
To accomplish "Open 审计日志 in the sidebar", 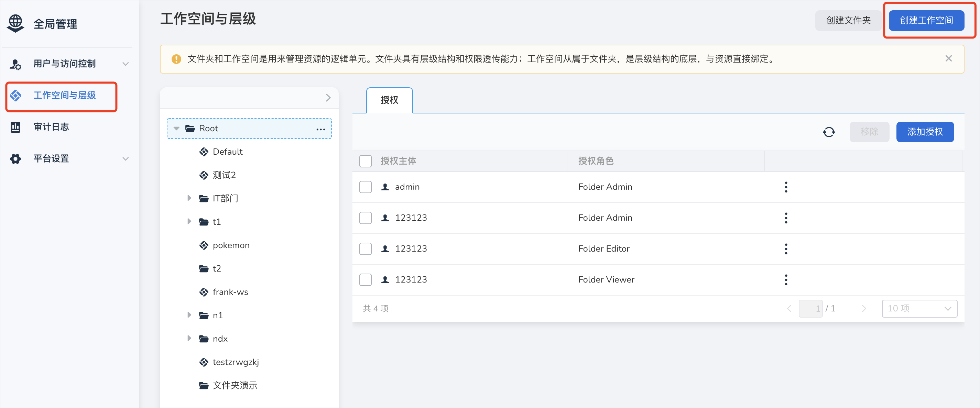I will point(51,127).
